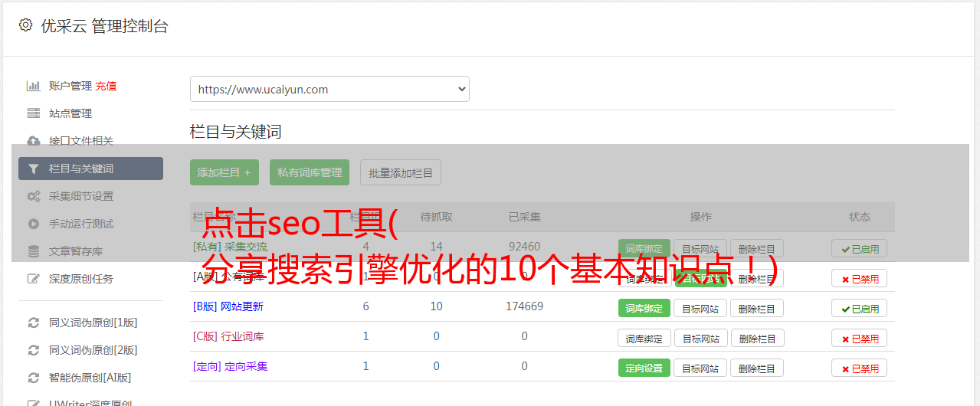The height and width of the screenshot is (406, 980).
Task: Click 目标网站 in the 网站更新 row
Action: [700, 308]
